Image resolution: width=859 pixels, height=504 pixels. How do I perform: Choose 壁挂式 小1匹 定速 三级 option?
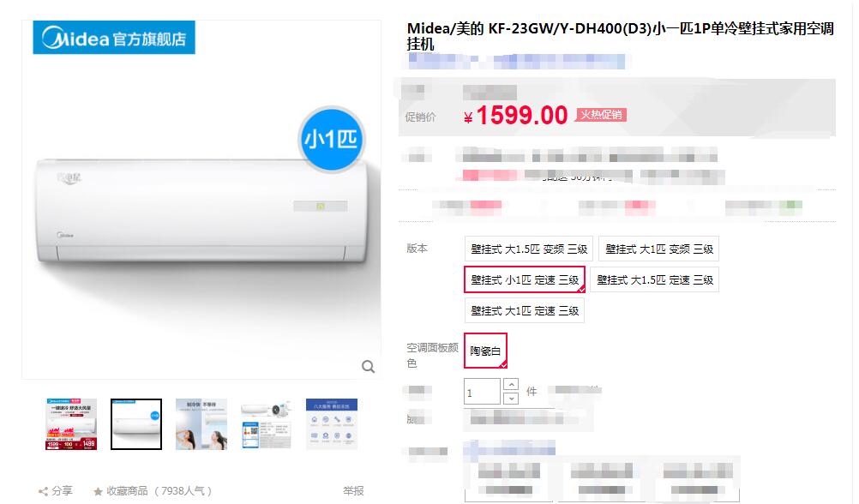click(x=525, y=280)
